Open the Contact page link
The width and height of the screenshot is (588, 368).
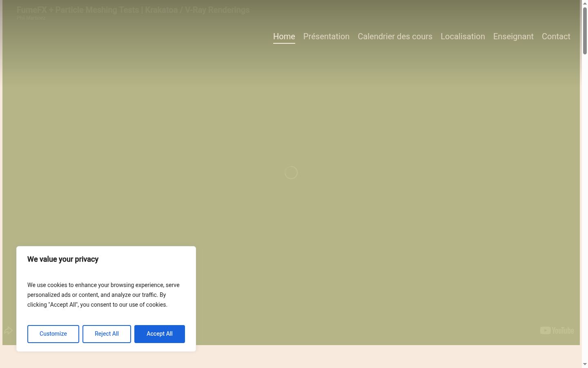click(556, 36)
